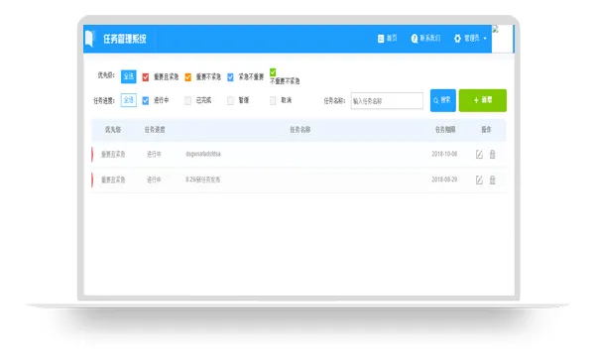This screenshot has width=595, height=364.
Task: Uncheck the green 不重要不紧急 checkbox
Action: click(273, 72)
